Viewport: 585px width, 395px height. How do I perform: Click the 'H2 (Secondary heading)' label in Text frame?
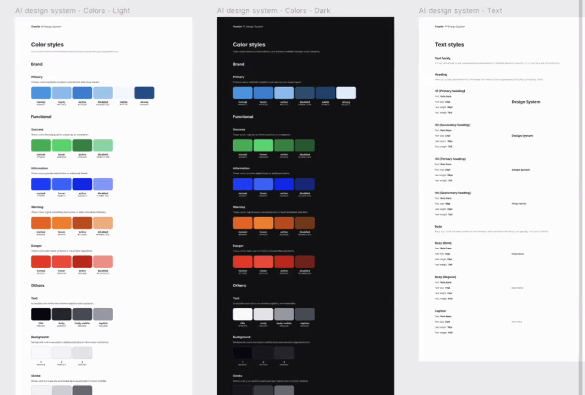pyautogui.click(x=452, y=125)
